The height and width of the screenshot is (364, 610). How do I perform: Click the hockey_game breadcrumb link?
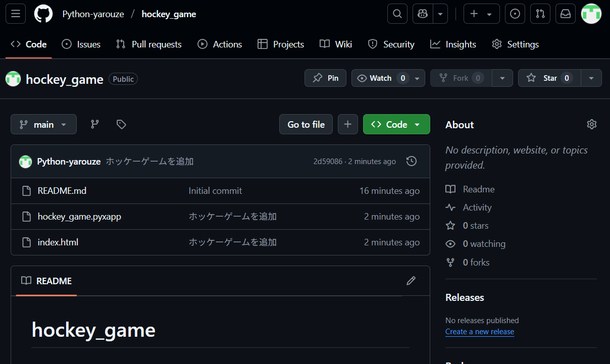pyautogui.click(x=169, y=14)
